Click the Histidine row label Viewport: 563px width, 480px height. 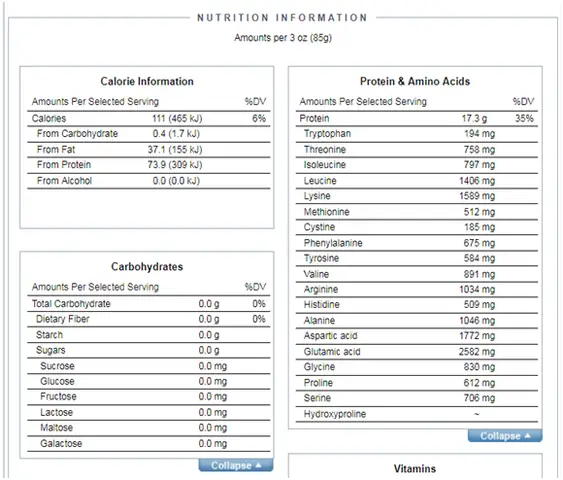point(321,304)
